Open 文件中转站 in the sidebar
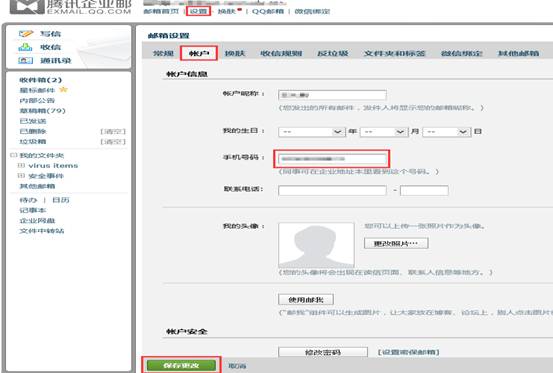 (x=42, y=231)
